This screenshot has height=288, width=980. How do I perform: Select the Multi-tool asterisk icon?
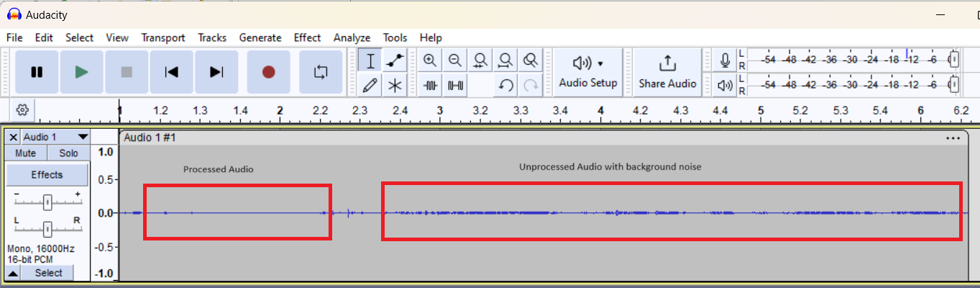pos(395,86)
